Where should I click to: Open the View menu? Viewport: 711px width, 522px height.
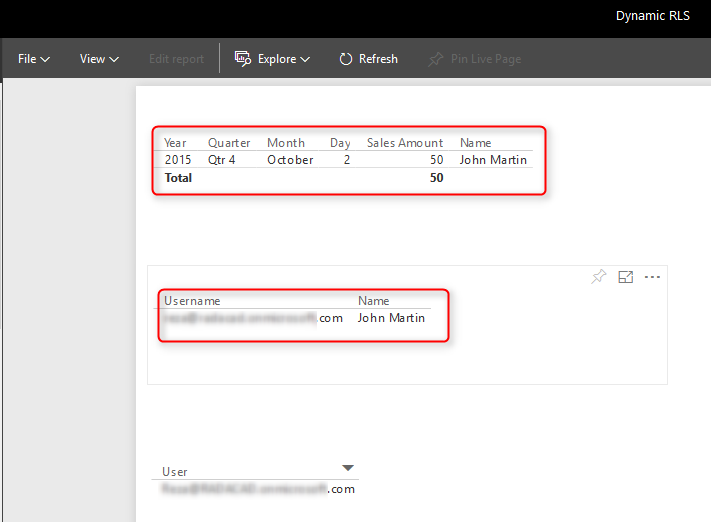(x=99, y=59)
